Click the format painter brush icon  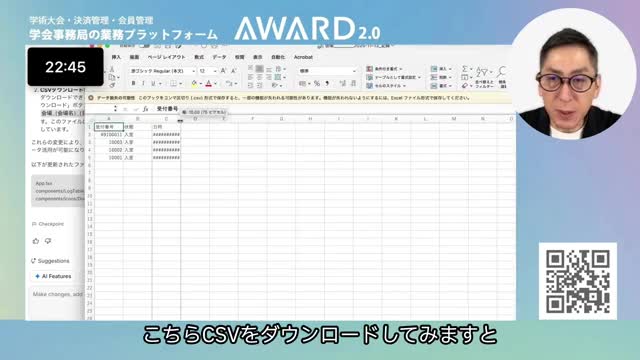pyautogui.click(x=112, y=85)
